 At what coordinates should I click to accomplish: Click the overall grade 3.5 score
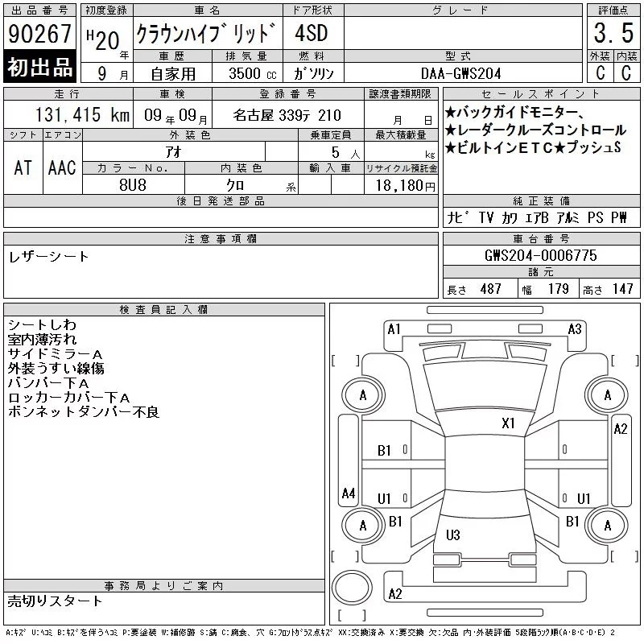612,34
